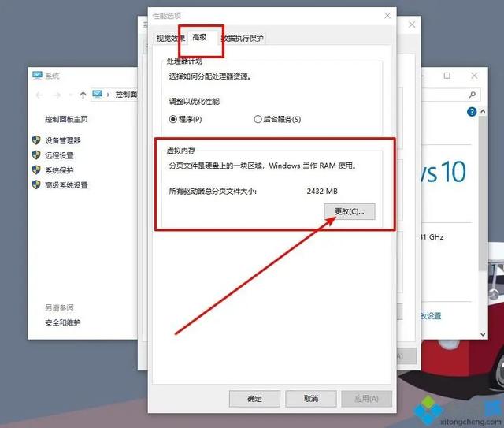Expand the address bar breadcrumb chevron
The image size is (504, 428).
pos(109,95)
